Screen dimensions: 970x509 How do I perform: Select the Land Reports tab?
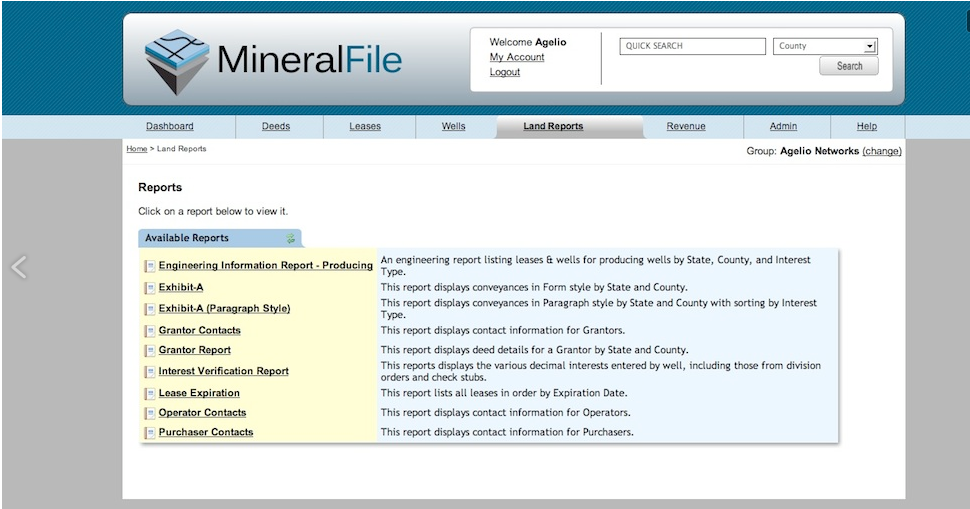[x=553, y=126]
